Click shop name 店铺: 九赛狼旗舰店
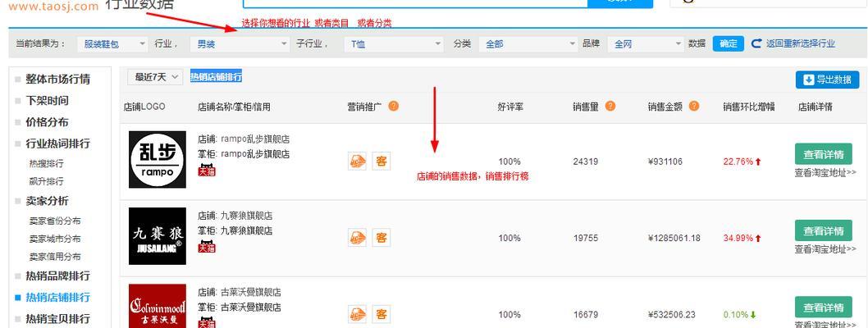868x328 pixels. tap(235, 216)
